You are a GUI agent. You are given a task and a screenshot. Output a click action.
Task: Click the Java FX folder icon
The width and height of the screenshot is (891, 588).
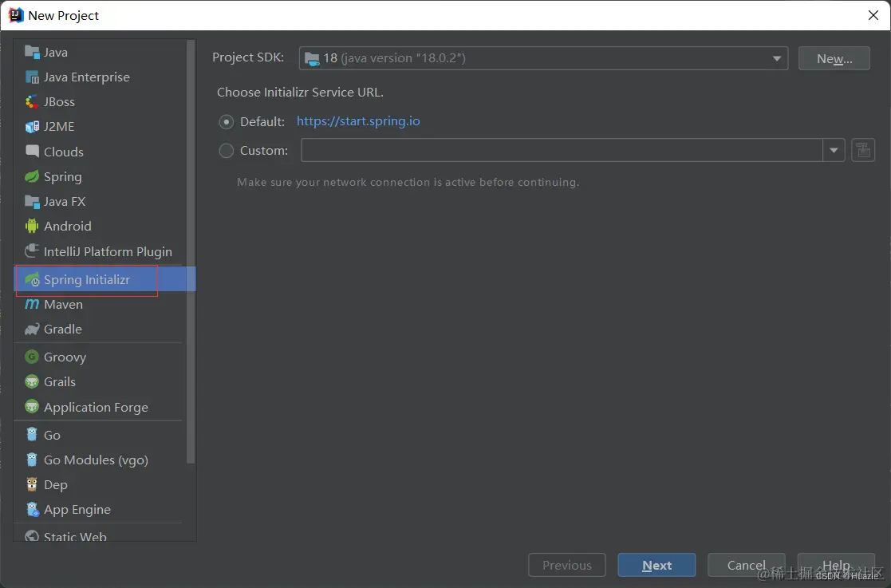pyautogui.click(x=32, y=202)
